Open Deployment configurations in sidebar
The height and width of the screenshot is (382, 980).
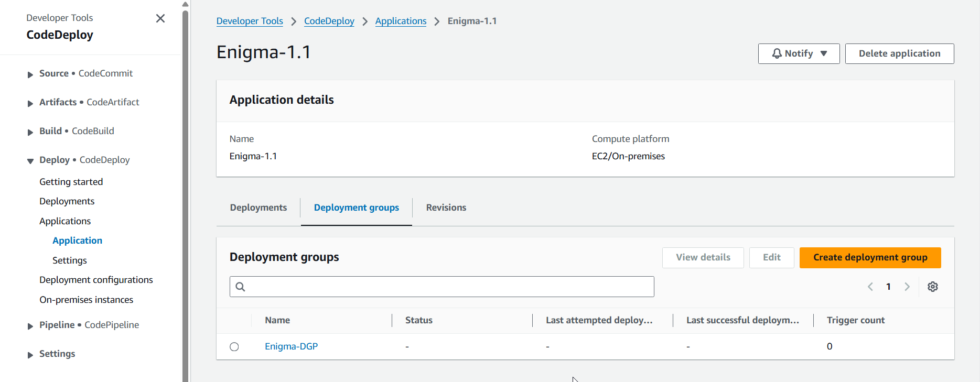[96, 280]
